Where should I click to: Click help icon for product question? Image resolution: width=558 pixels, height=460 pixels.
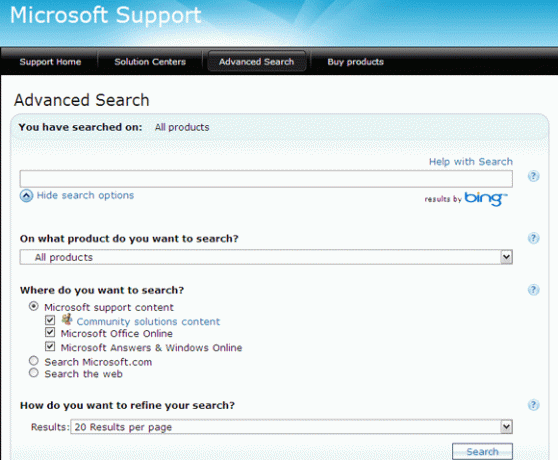533,238
